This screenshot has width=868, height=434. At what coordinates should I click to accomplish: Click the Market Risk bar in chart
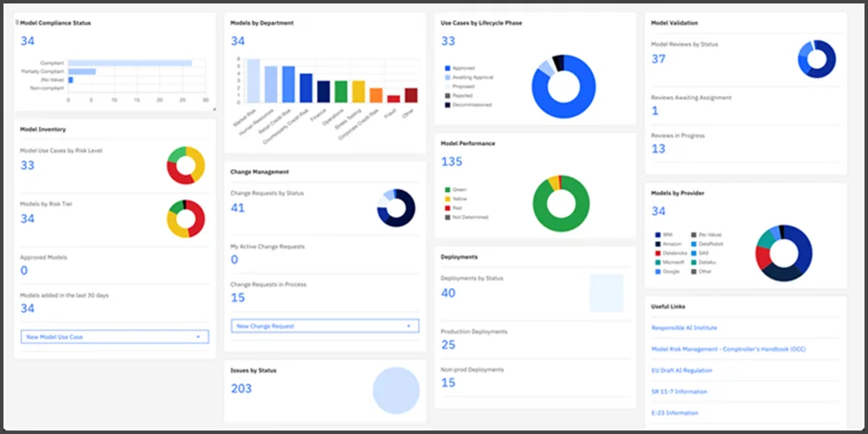click(x=253, y=81)
